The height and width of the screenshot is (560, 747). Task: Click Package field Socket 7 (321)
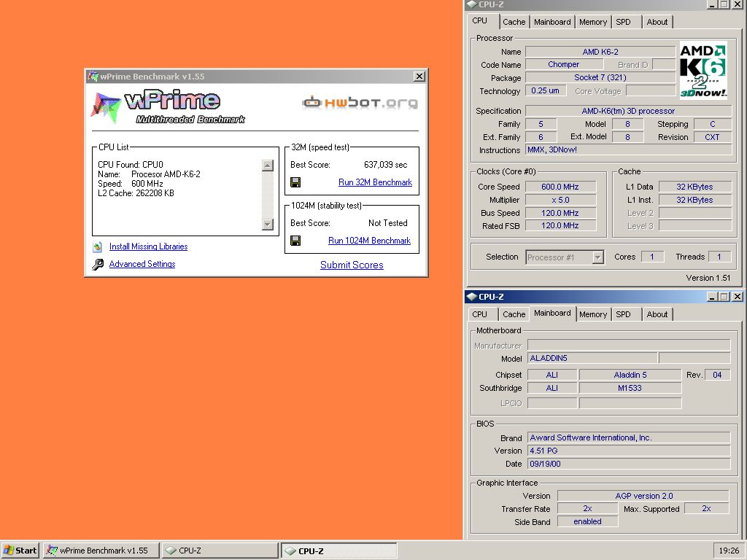tap(600, 77)
